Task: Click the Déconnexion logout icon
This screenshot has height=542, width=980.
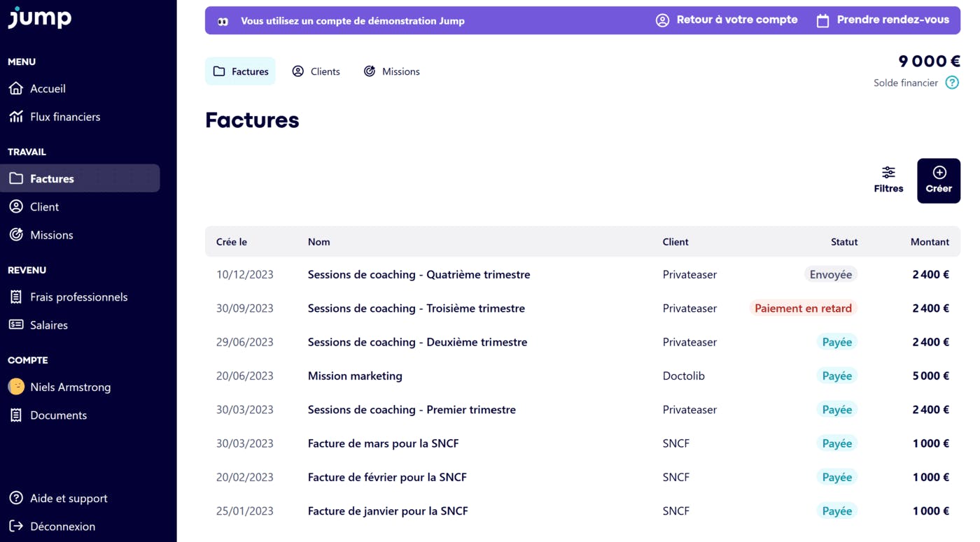Action: point(16,527)
